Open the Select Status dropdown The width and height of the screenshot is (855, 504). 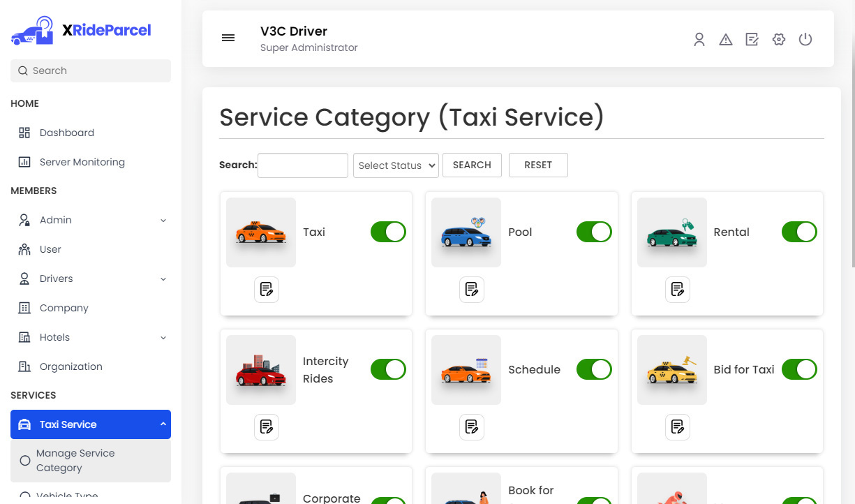396,165
